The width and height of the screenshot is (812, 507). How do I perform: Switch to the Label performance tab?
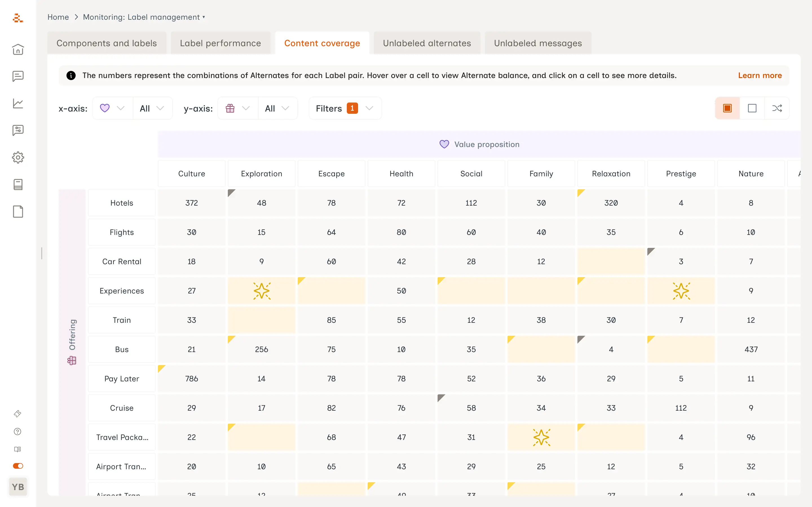click(220, 43)
